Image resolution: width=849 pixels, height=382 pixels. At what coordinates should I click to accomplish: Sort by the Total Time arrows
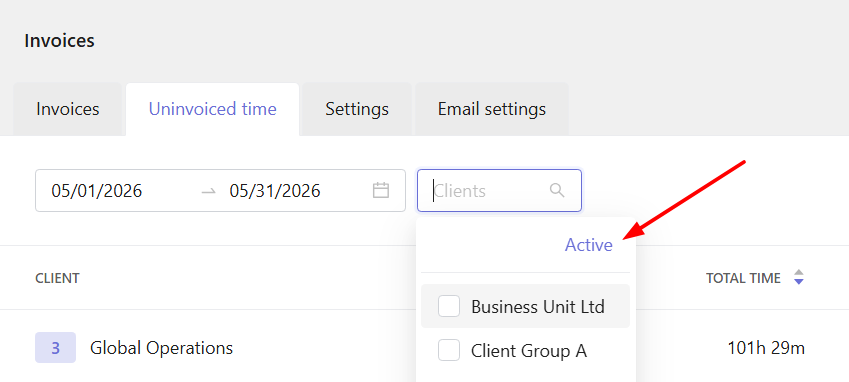point(799,278)
